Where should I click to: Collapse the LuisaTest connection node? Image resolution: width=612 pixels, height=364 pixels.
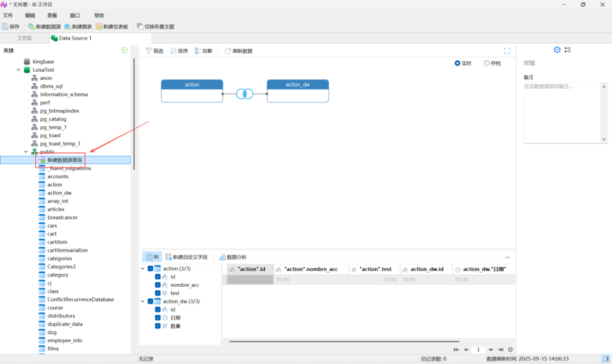click(x=18, y=70)
